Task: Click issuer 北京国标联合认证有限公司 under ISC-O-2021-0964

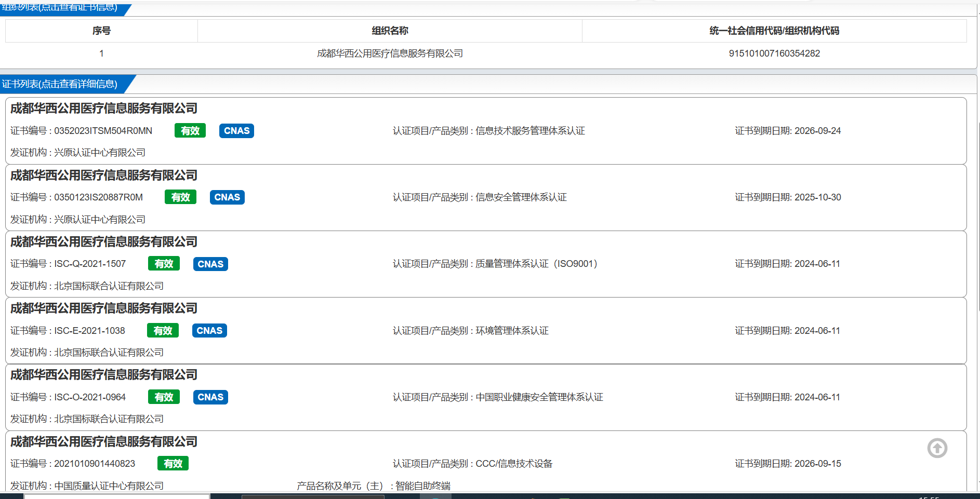Action: [x=109, y=419]
